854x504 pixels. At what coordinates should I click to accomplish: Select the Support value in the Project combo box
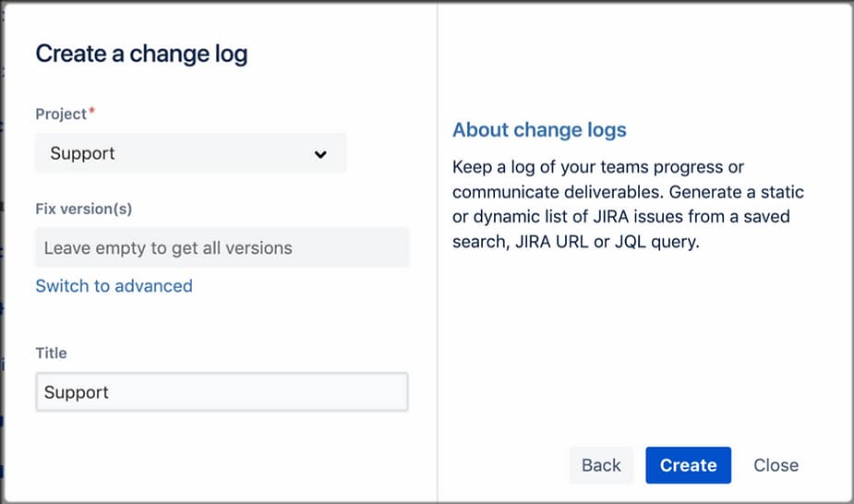coord(82,153)
